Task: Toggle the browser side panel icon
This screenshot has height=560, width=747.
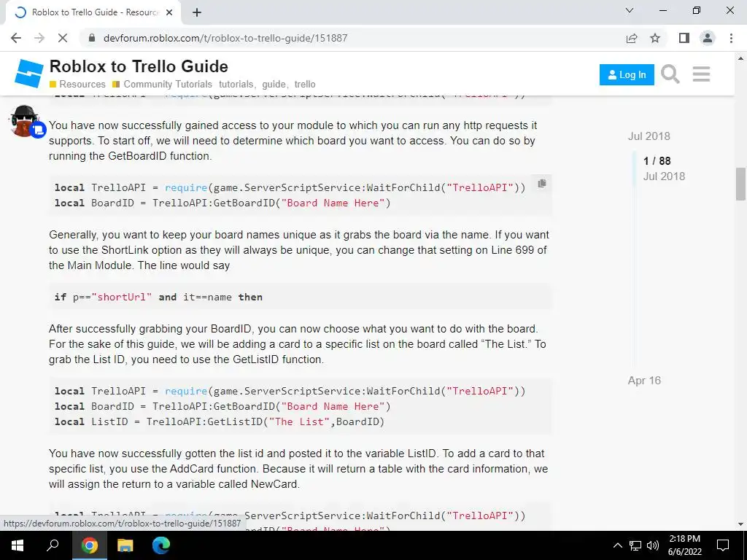Action: pos(684,38)
